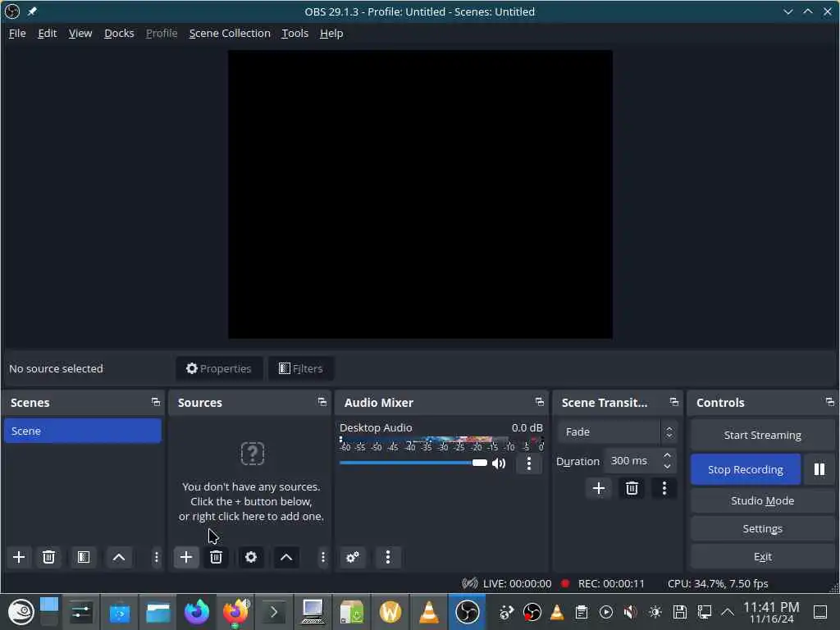Viewport: 840px width, 630px height.
Task: Open the File menu
Action: pos(17,33)
